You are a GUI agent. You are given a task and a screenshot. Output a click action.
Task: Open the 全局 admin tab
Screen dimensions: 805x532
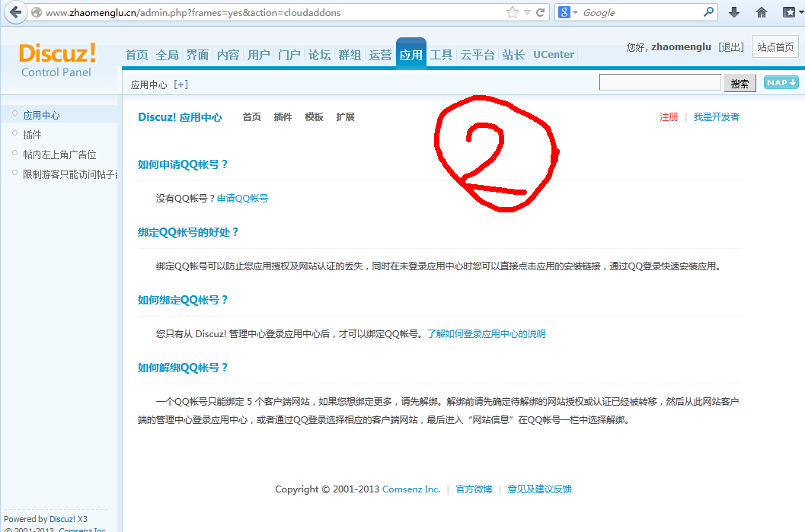point(168,55)
